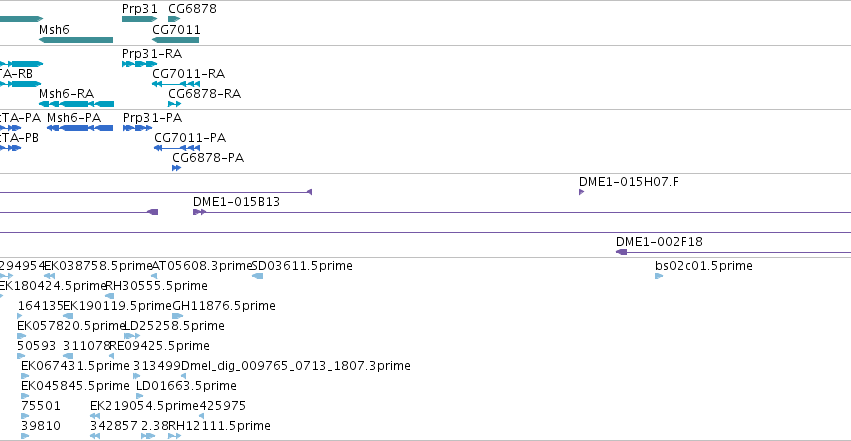The height and width of the screenshot is (441, 851).
Task: Click the Prp31-PA coding glyph
Action: coord(137,128)
